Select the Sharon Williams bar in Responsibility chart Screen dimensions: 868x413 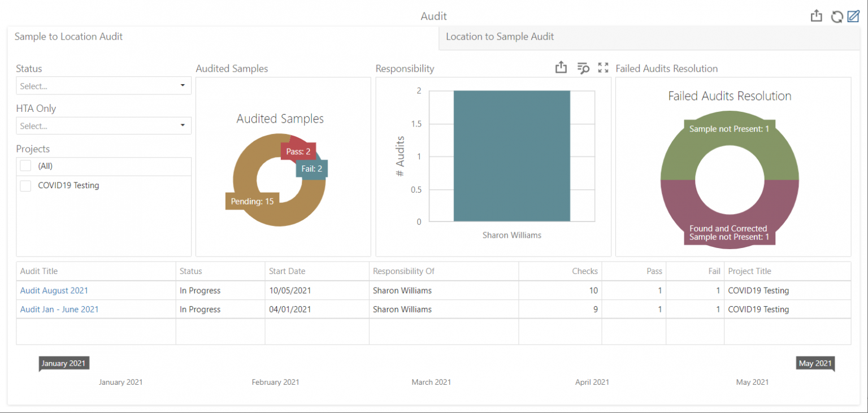point(511,155)
